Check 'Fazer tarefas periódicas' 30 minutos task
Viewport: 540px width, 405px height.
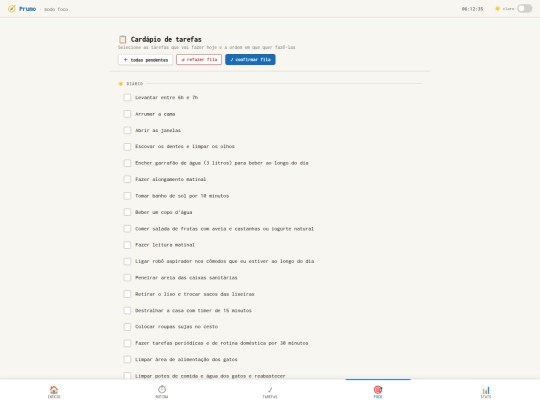[x=127, y=343]
